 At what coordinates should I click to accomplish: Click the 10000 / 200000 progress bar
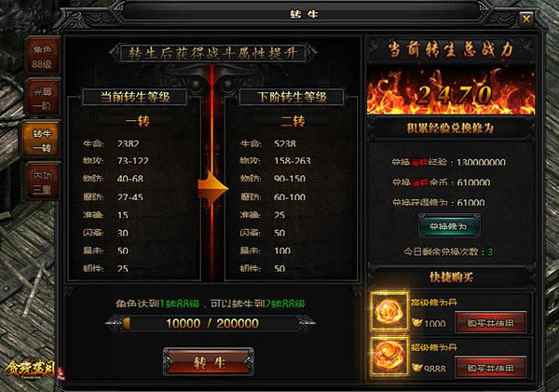(x=211, y=323)
